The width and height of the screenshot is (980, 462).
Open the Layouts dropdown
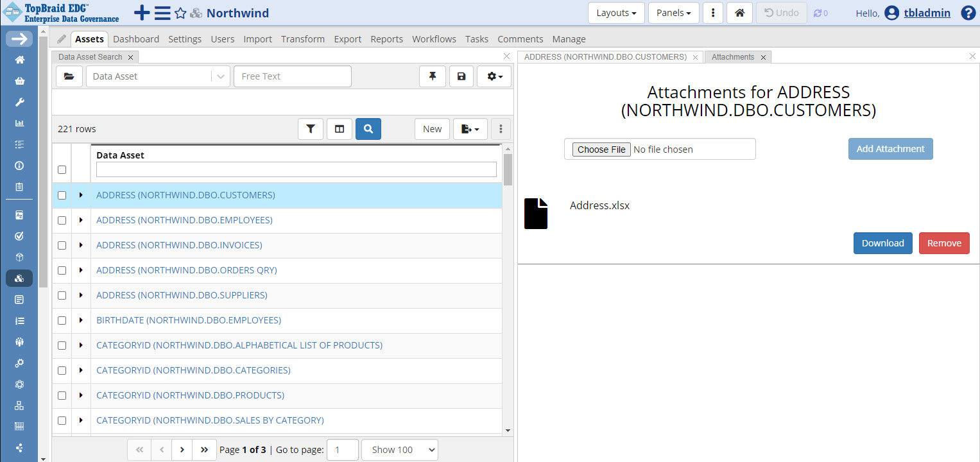point(616,13)
